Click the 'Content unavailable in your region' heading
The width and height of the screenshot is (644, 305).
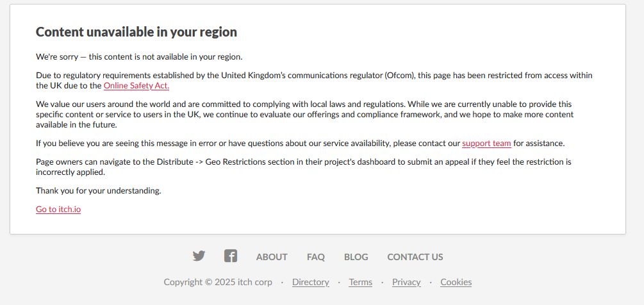click(136, 32)
